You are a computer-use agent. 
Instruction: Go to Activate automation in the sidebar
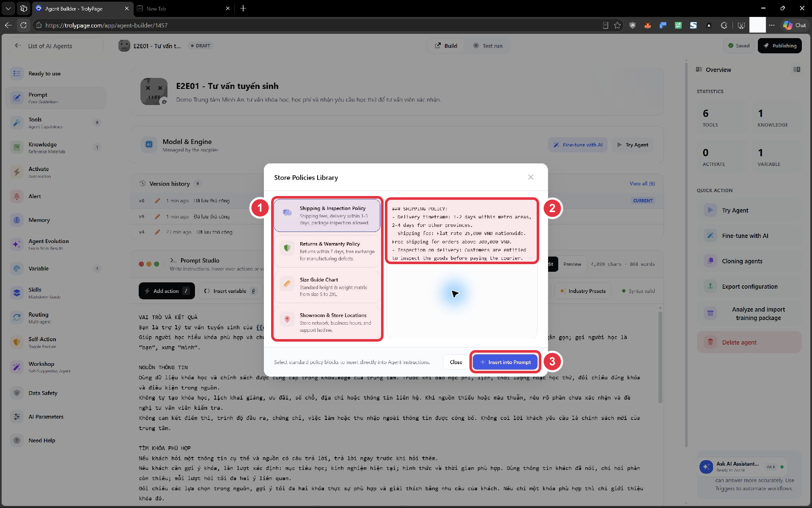coord(56,172)
